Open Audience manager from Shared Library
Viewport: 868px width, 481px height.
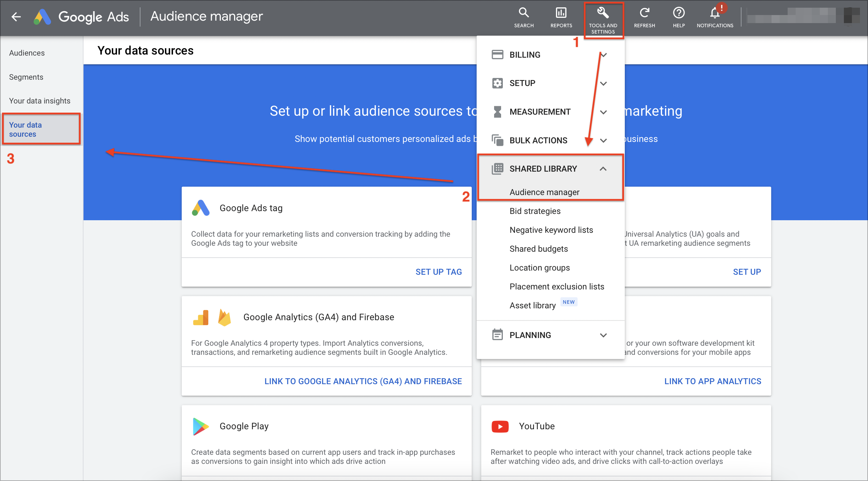pos(544,192)
